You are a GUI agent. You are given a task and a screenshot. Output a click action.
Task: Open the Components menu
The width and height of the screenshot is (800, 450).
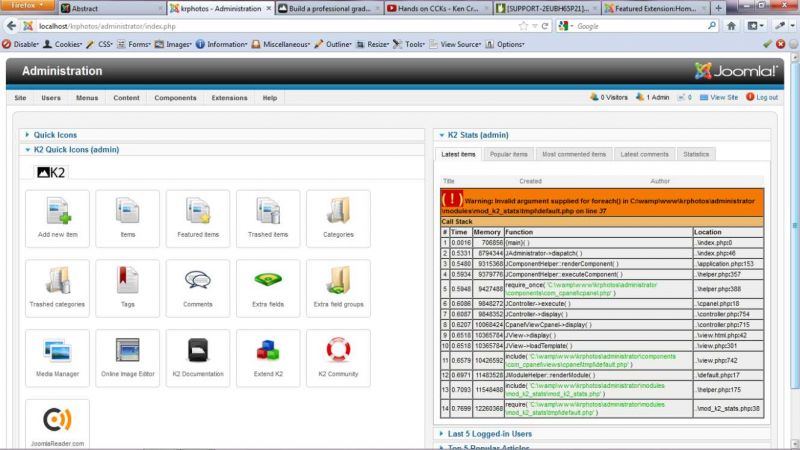coord(176,97)
